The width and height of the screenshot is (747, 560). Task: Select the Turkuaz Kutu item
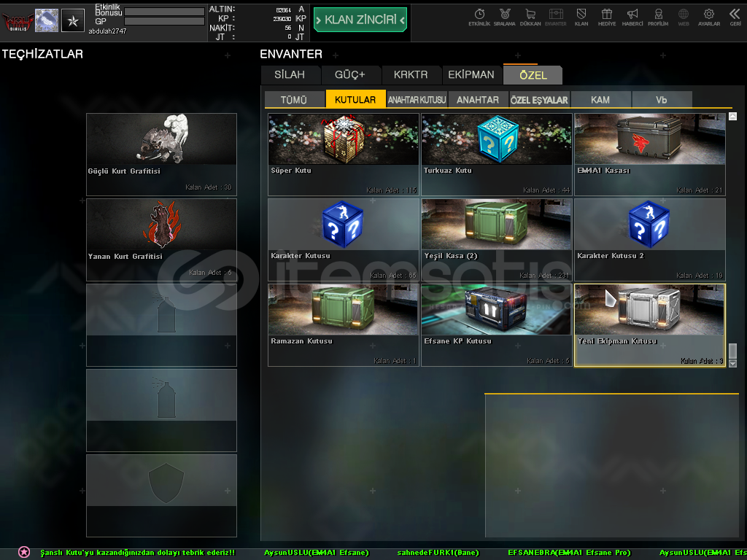tap(496, 155)
